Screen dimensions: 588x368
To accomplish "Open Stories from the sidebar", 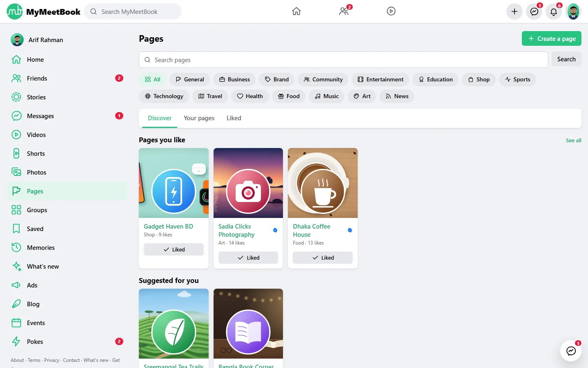I will (x=67, y=97).
